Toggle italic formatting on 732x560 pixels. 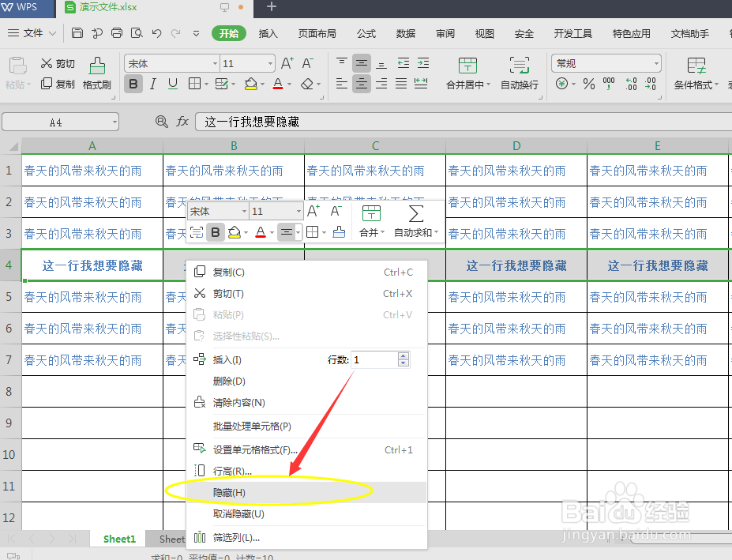153,82
